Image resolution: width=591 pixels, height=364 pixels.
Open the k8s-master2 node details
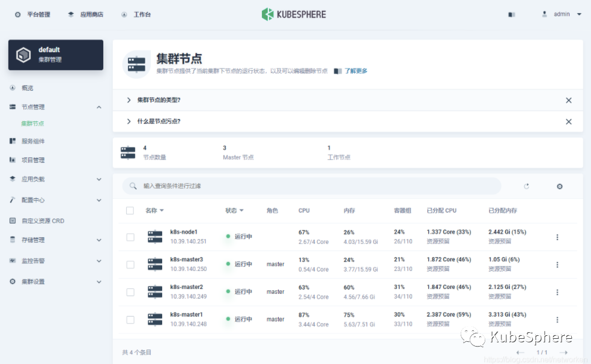(x=187, y=287)
